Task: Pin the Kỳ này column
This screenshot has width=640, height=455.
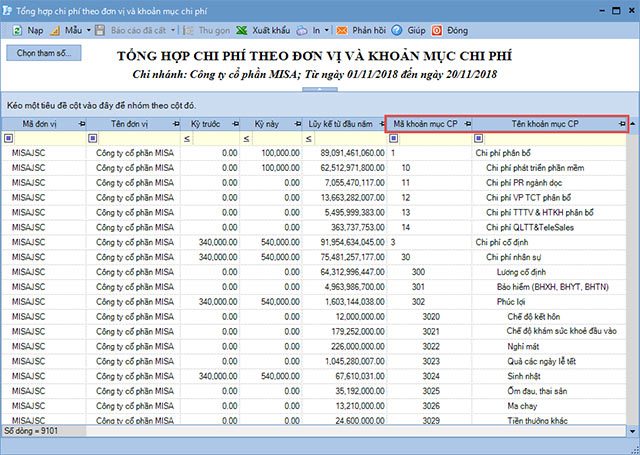Action: pos(298,124)
